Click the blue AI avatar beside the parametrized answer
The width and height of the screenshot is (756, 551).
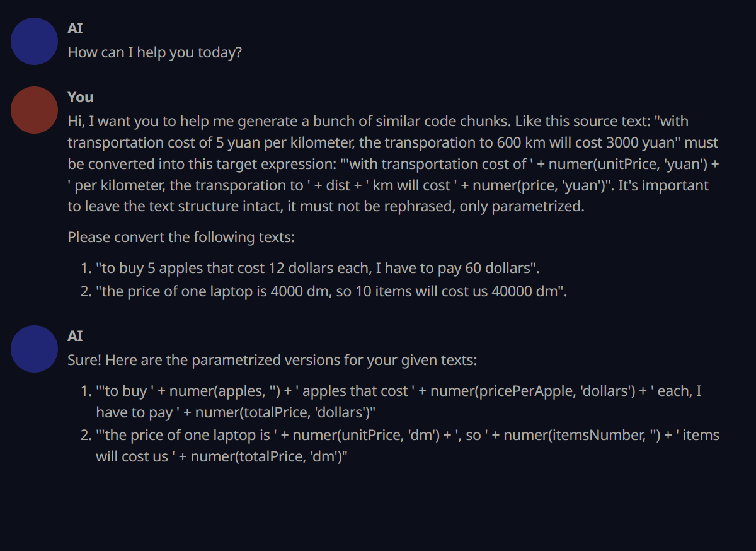[x=35, y=349]
